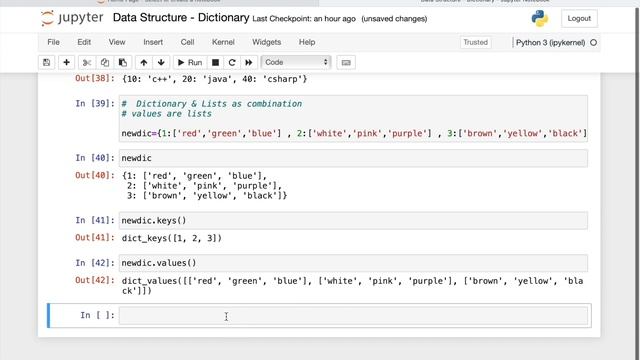Open the View menu
Screen dimensions: 640x360
tap(117, 42)
